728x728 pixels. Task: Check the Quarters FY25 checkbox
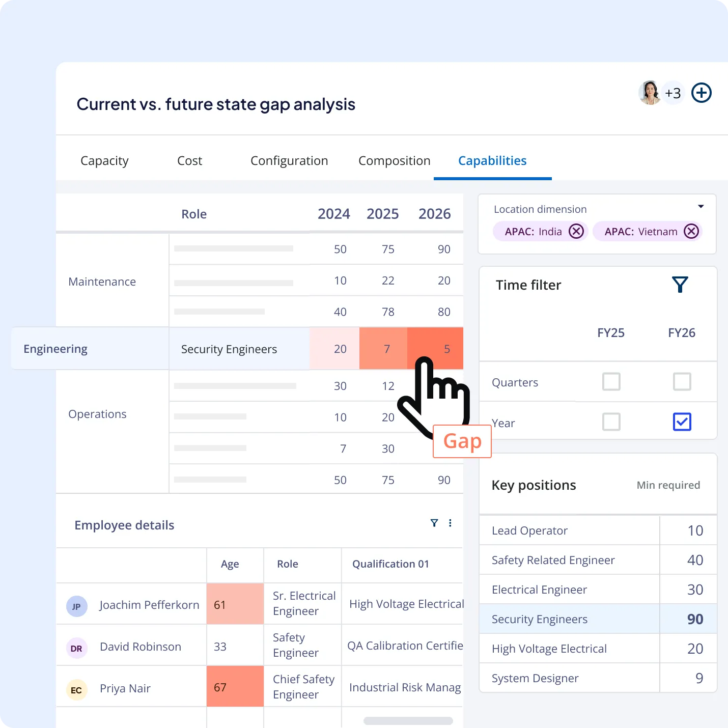point(611,381)
